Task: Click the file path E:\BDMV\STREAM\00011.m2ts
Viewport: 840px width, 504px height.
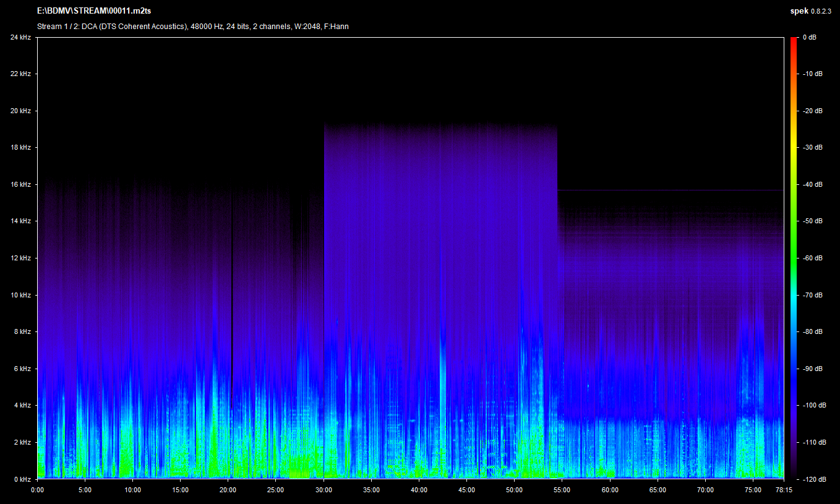Action: click(x=94, y=11)
